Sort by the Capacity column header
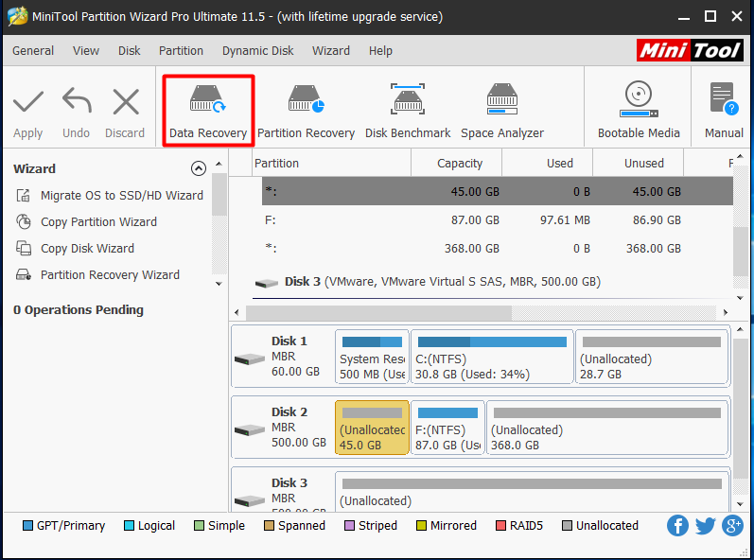 (x=456, y=163)
